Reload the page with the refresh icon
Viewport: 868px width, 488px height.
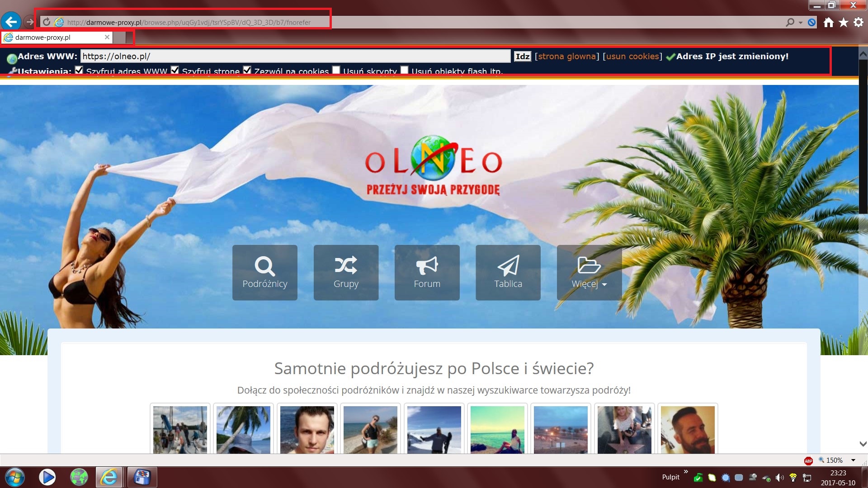click(x=47, y=22)
